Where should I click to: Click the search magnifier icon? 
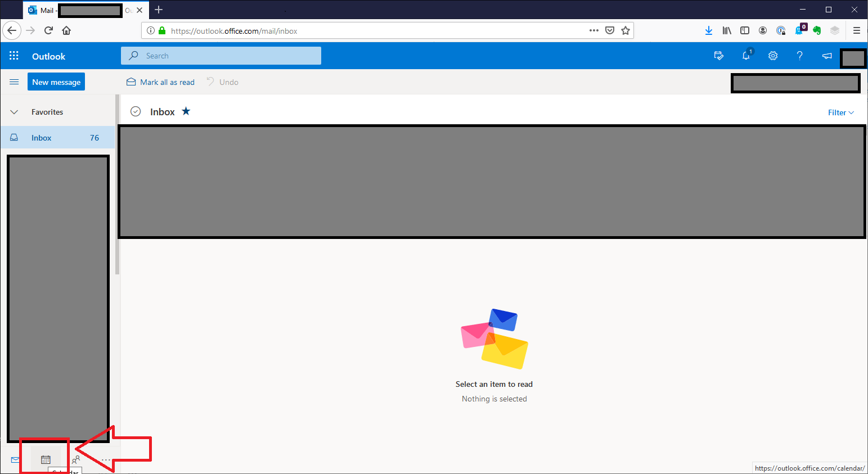pos(134,56)
